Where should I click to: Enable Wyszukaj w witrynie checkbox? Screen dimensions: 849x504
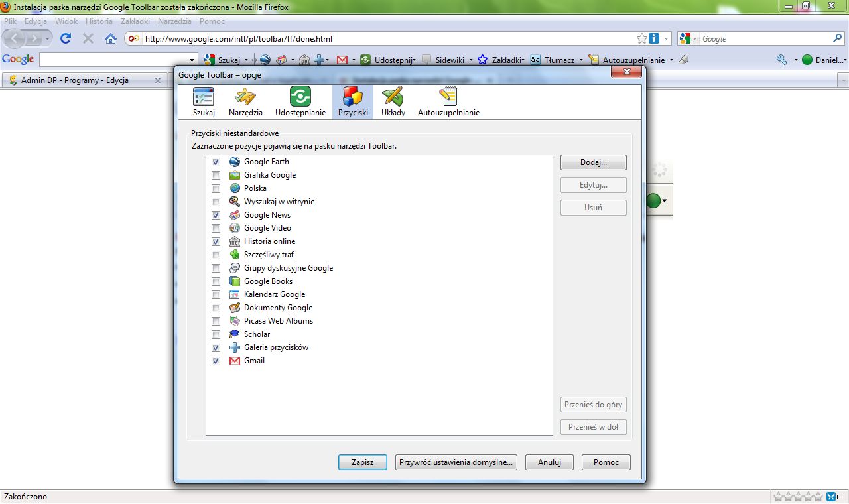[x=216, y=202]
